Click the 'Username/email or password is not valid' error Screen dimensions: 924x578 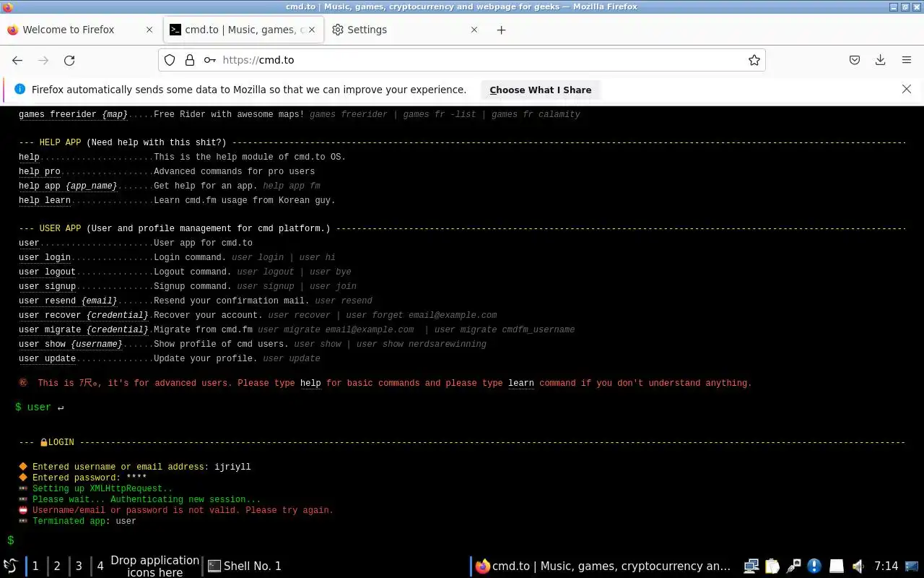[x=183, y=510]
